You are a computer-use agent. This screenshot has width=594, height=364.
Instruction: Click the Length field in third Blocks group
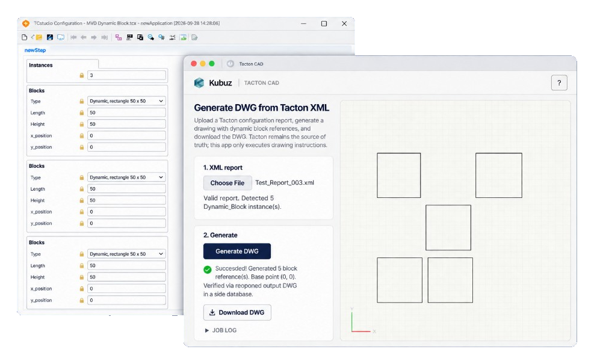(x=126, y=265)
